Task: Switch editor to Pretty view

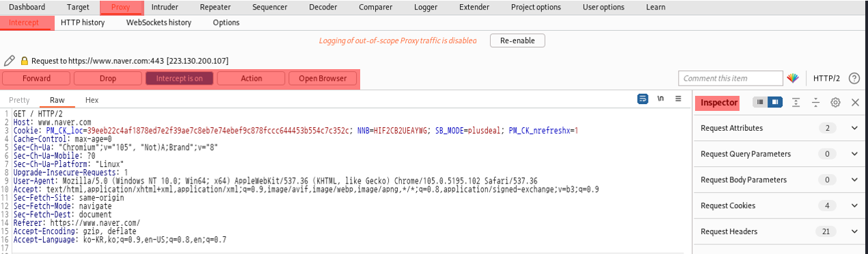Action: (19, 100)
